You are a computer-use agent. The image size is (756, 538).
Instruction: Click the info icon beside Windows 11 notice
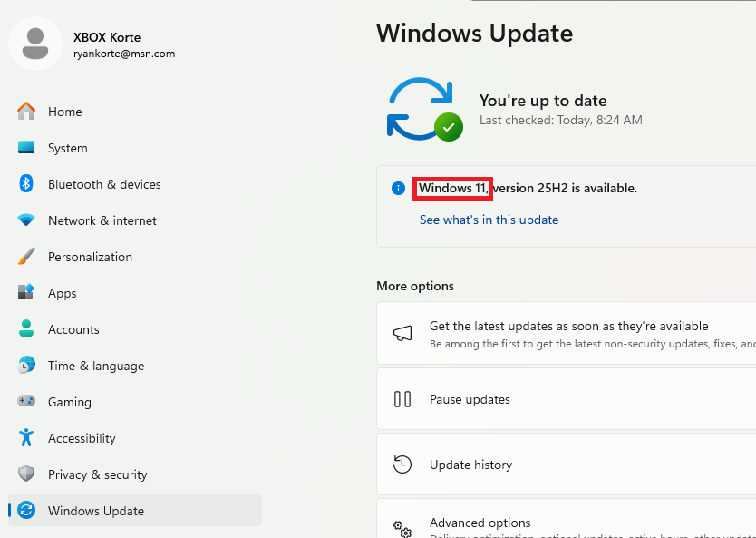tap(398, 189)
